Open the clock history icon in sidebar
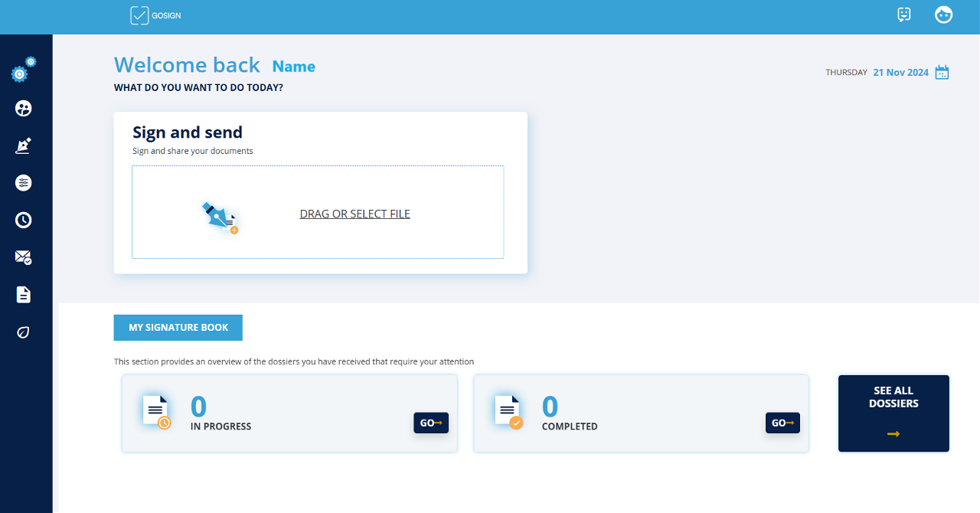 click(24, 221)
